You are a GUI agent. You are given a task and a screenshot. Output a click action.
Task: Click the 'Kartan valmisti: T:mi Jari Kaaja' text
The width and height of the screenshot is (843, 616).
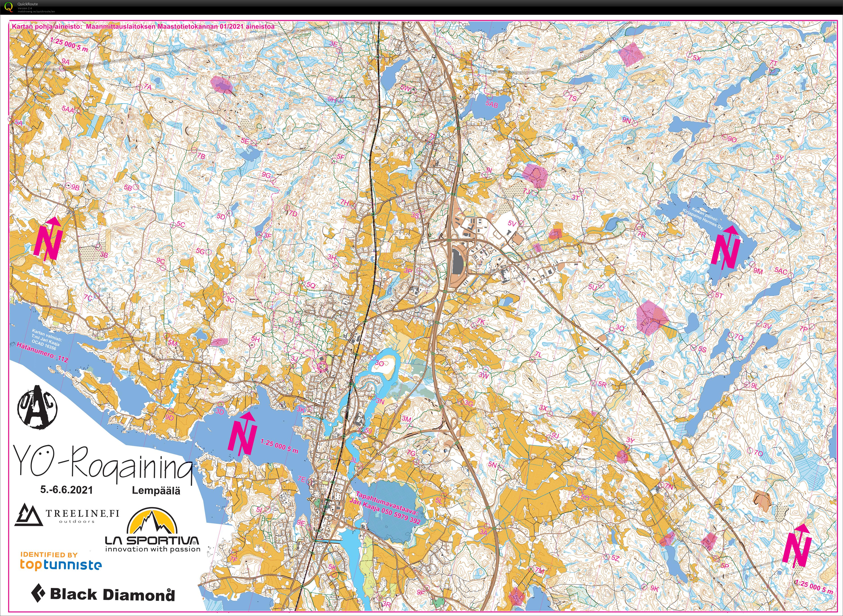point(46,339)
